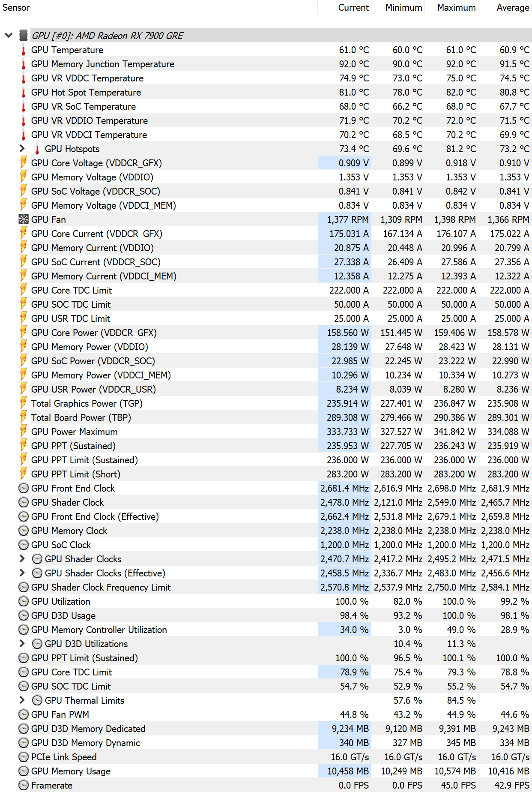The image size is (532, 801).
Task: Select the GPU D3D Memory Dynamic label
Action: point(86,743)
